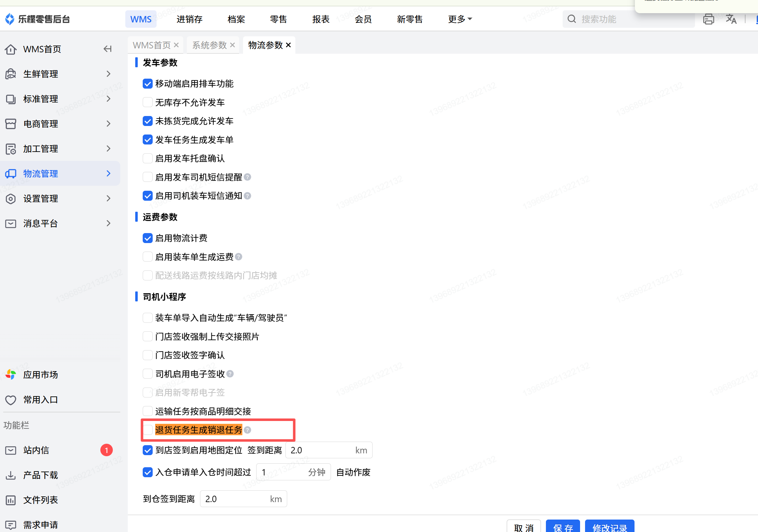Open the 更多 dropdown in top navigation
758x532 pixels.
tap(459, 19)
